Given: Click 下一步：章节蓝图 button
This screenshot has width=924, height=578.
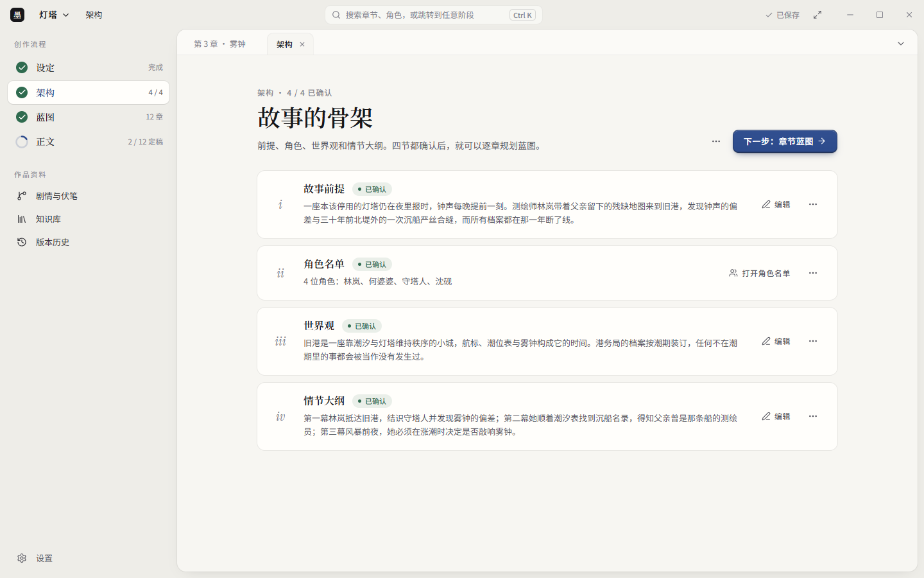Looking at the screenshot, I should [x=785, y=141].
